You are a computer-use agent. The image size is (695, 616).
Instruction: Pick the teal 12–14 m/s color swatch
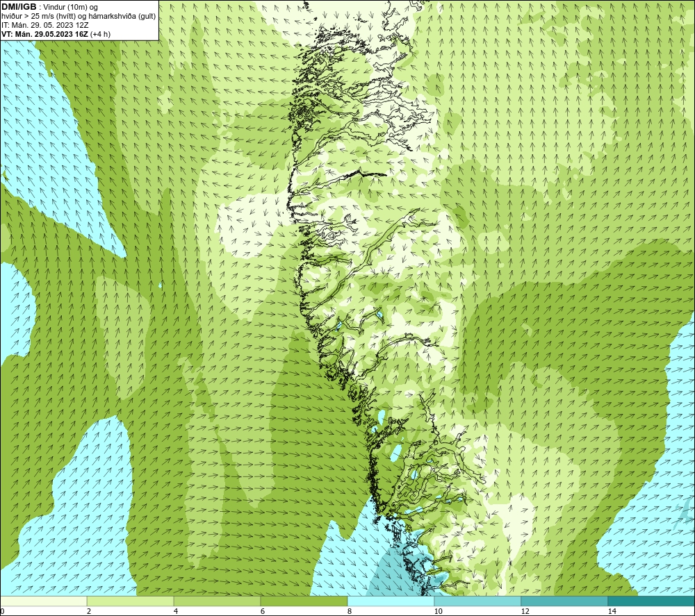point(564,601)
